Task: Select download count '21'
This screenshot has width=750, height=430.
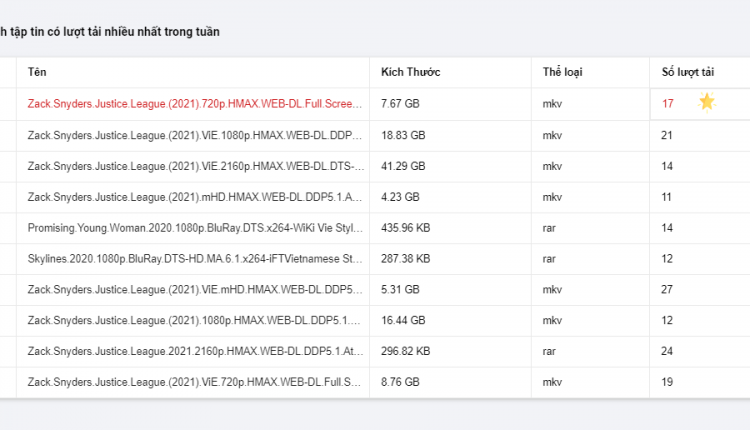Action: 667,135
